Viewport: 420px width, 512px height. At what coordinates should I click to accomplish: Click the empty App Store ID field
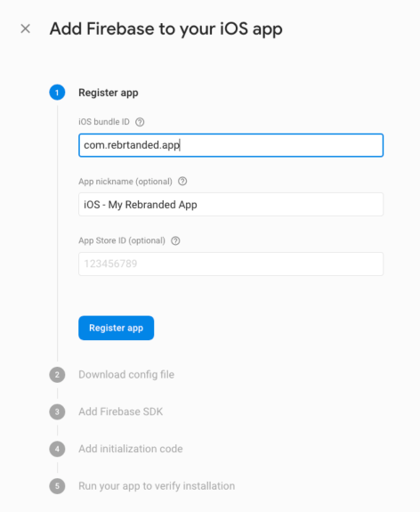click(230, 264)
